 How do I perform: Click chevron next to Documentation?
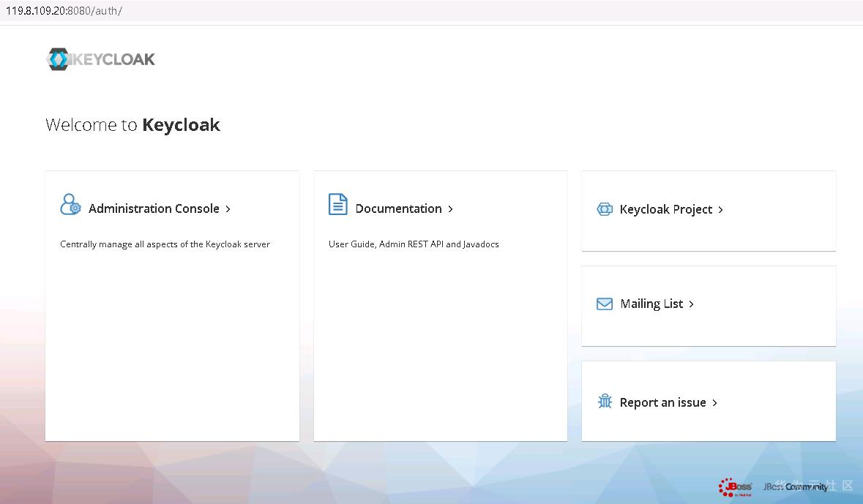point(450,209)
